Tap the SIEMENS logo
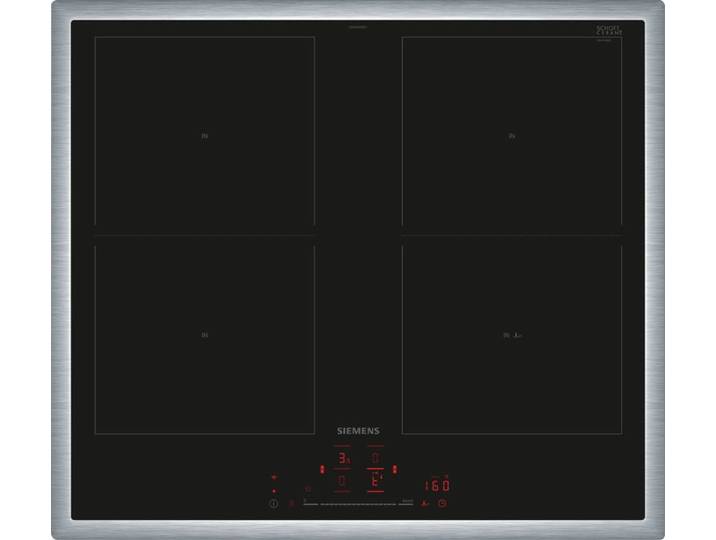Image resolution: width=716 pixels, height=540 pixels. [358, 431]
